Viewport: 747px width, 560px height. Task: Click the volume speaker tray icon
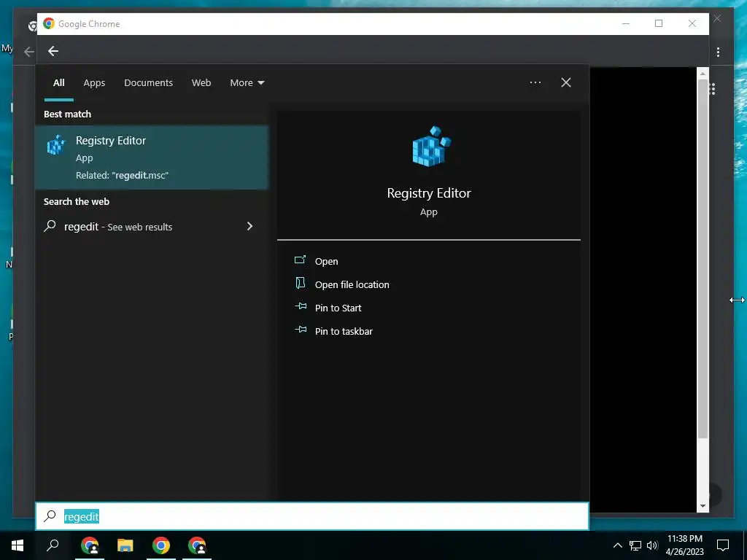coord(652,545)
